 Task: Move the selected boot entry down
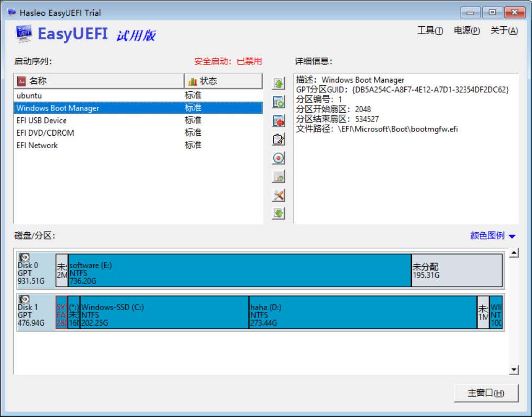coord(278,214)
